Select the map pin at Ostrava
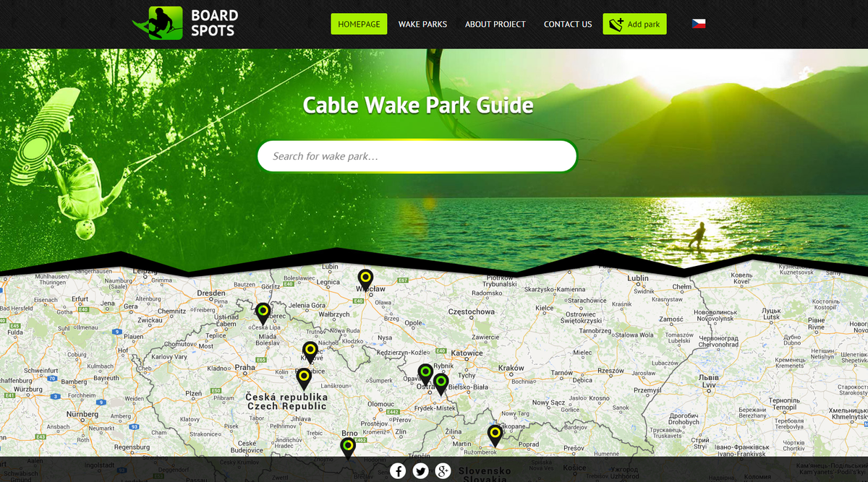Viewport: 868px width, 482px height. [441, 383]
